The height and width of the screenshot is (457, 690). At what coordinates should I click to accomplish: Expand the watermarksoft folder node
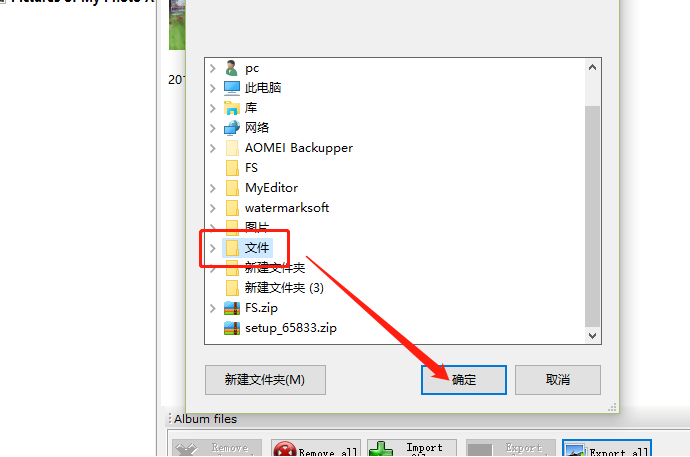(213, 208)
